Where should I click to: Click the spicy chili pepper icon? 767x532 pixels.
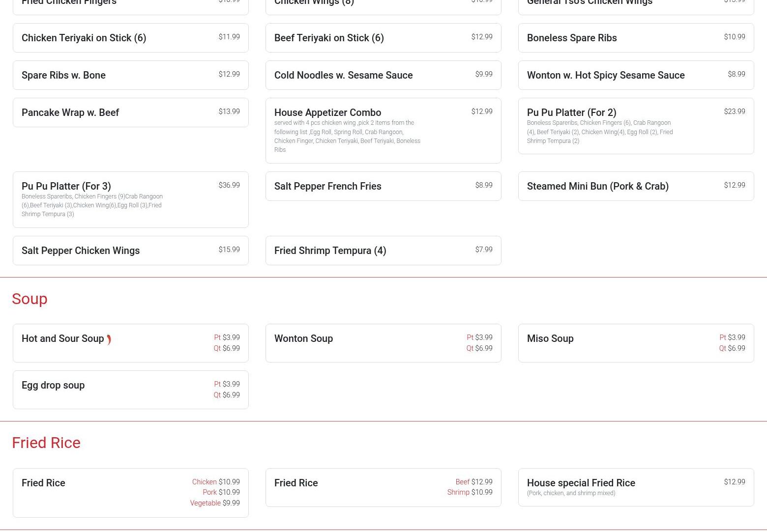(x=109, y=339)
